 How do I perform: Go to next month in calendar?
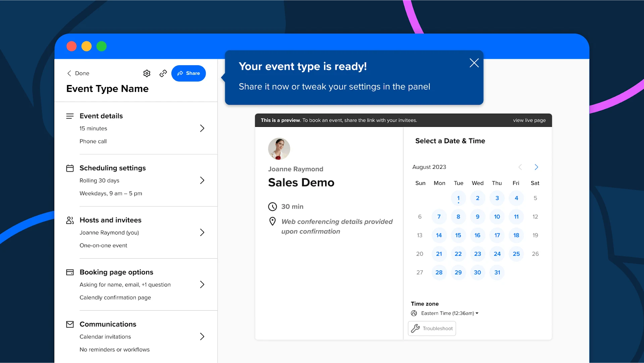pos(536,167)
